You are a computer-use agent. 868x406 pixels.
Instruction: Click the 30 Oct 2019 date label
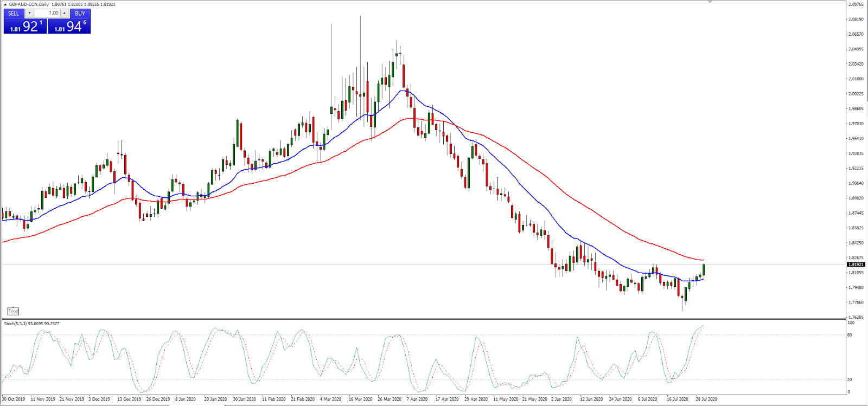click(x=14, y=399)
